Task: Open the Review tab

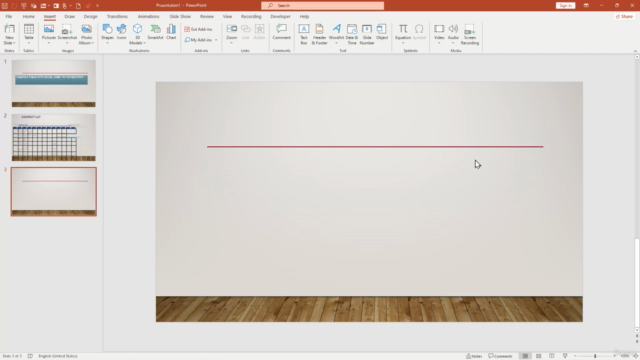Action: [207, 17]
